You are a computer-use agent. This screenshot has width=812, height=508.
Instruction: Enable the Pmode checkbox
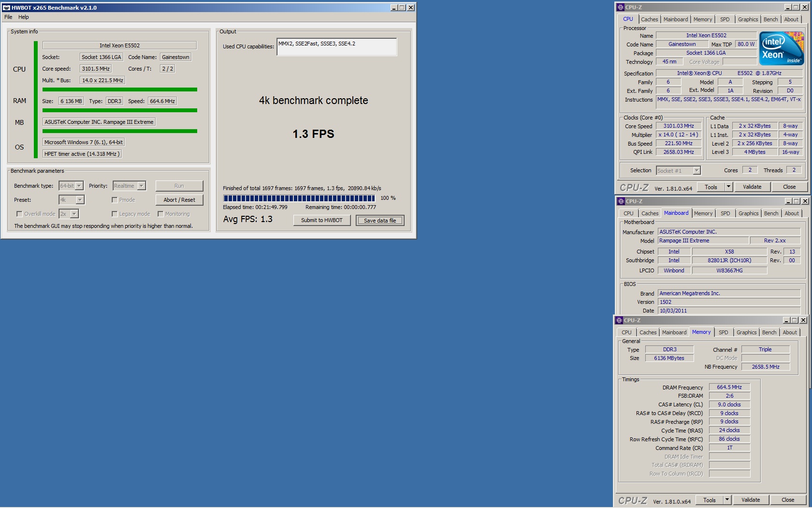pos(115,200)
